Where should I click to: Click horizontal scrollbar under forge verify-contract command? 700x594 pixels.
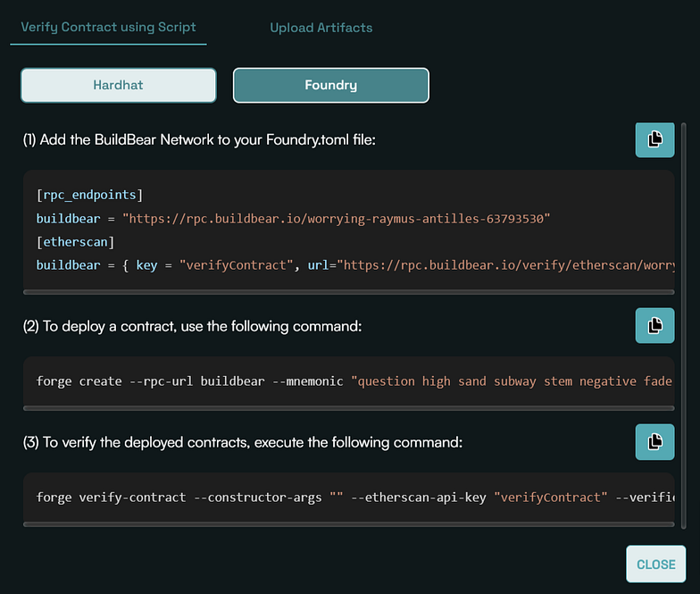[348, 524]
